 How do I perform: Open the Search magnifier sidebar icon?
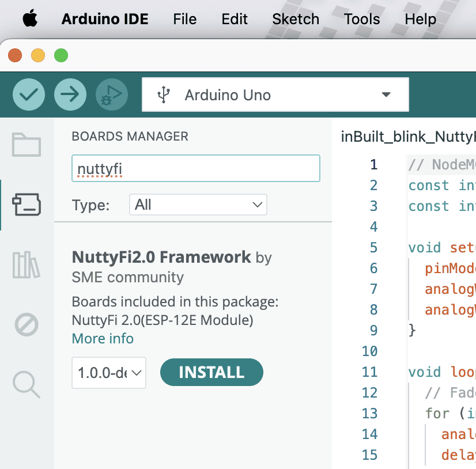(27, 384)
